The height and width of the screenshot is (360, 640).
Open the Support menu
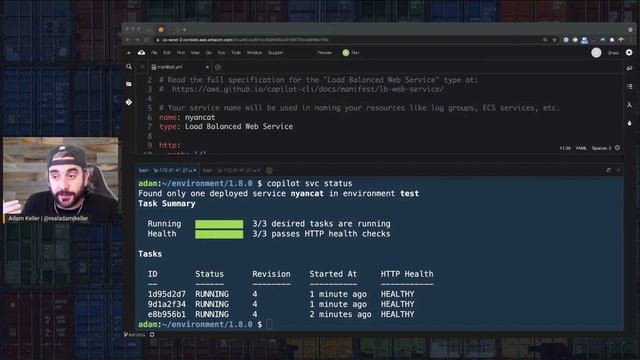(x=276, y=53)
